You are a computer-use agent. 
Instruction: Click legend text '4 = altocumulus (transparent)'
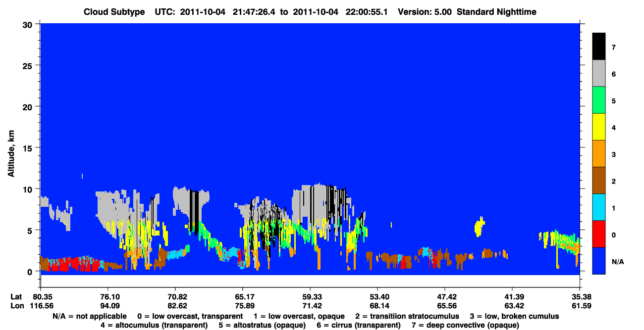coord(154,325)
